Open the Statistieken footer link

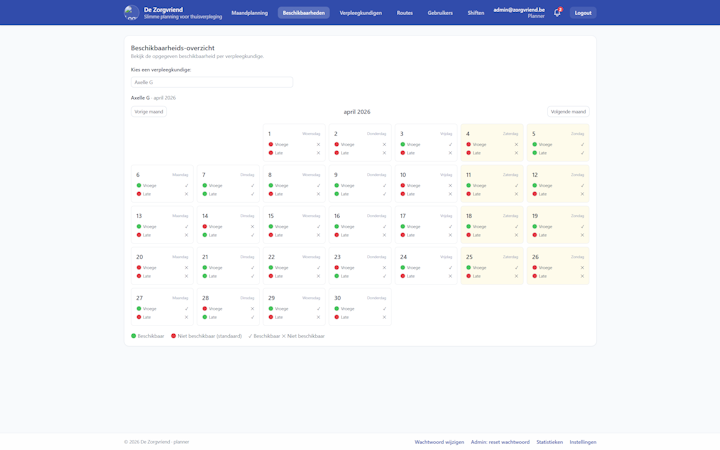(549, 442)
